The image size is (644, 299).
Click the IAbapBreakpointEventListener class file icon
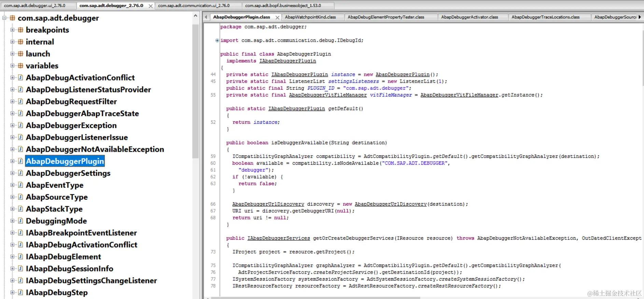pyautogui.click(x=20, y=233)
